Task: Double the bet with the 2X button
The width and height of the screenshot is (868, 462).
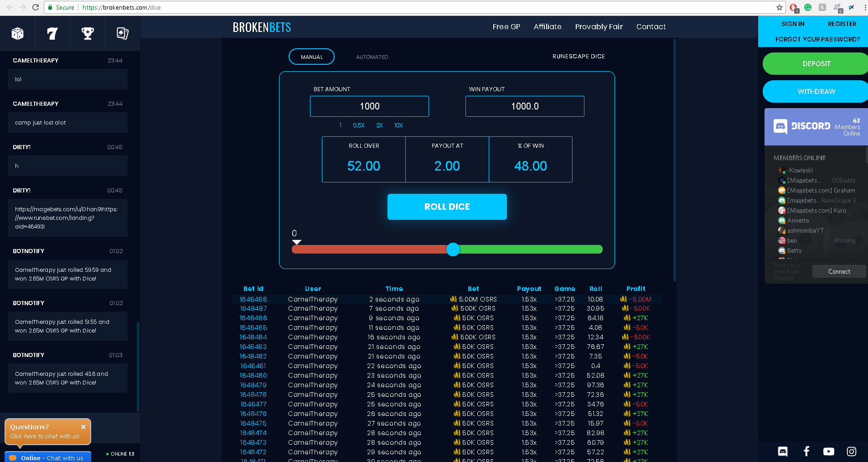Action: pyautogui.click(x=379, y=125)
